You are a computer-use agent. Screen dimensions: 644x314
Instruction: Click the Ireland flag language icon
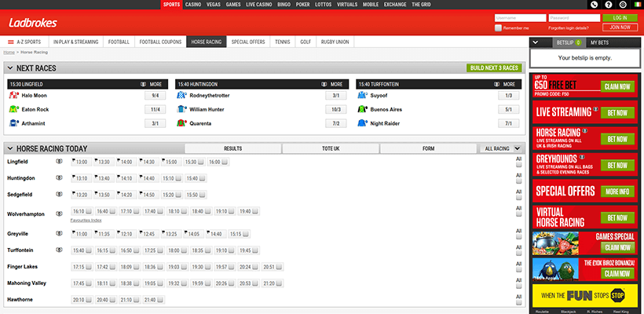pyautogui.click(x=636, y=5)
